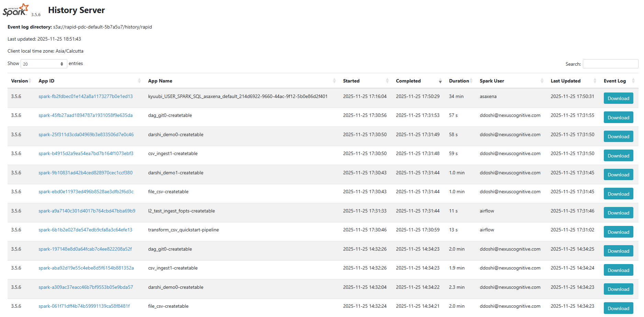Download log for spark-aba92d19 row
The height and width of the screenshot is (317, 644).
pyautogui.click(x=618, y=270)
